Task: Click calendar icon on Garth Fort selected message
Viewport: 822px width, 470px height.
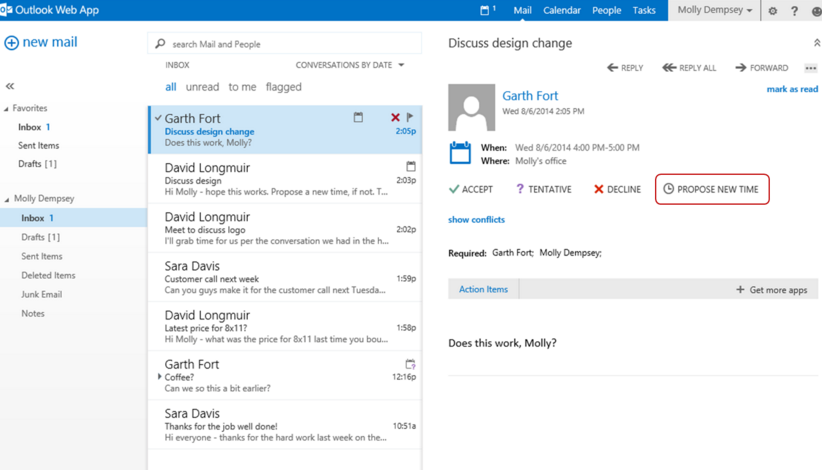Action: 358,117
